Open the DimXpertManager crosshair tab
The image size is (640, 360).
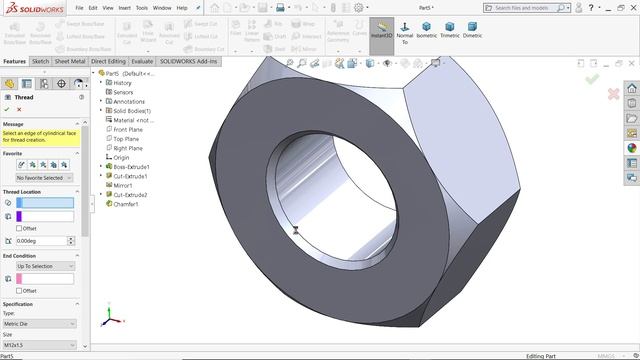[x=61, y=84]
